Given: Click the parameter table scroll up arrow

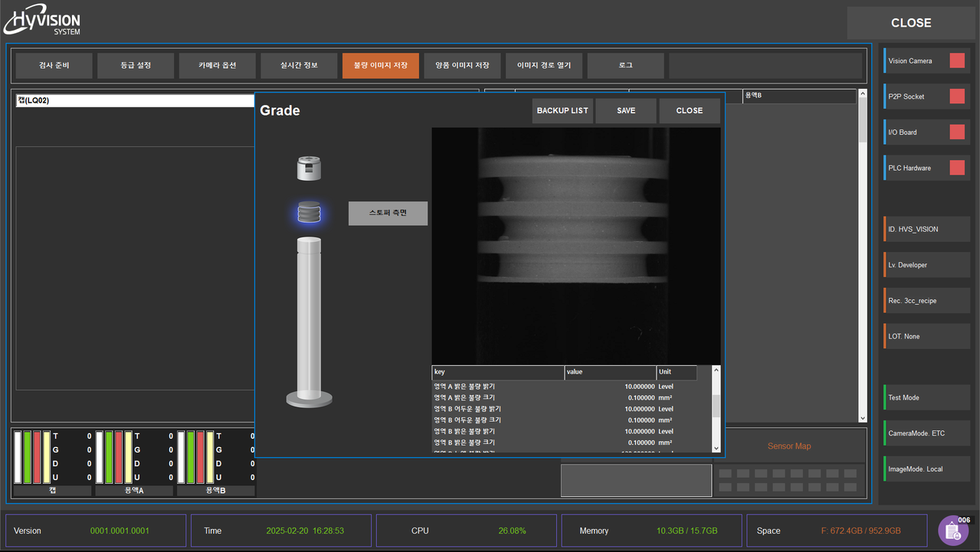Looking at the screenshot, I should coord(716,371).
